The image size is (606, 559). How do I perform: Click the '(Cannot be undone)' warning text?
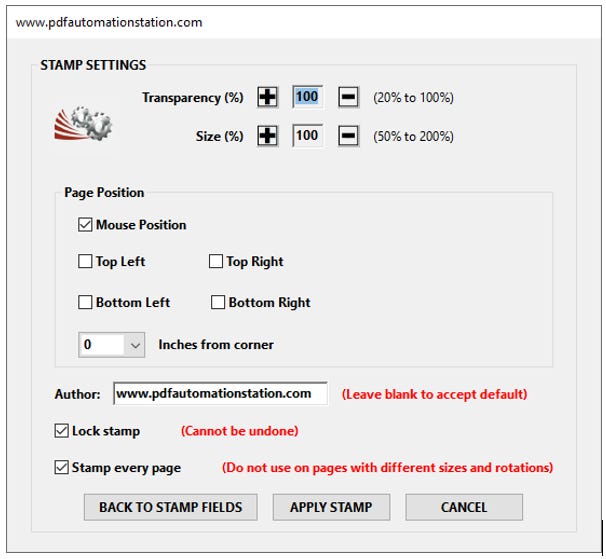pos(240,431)
